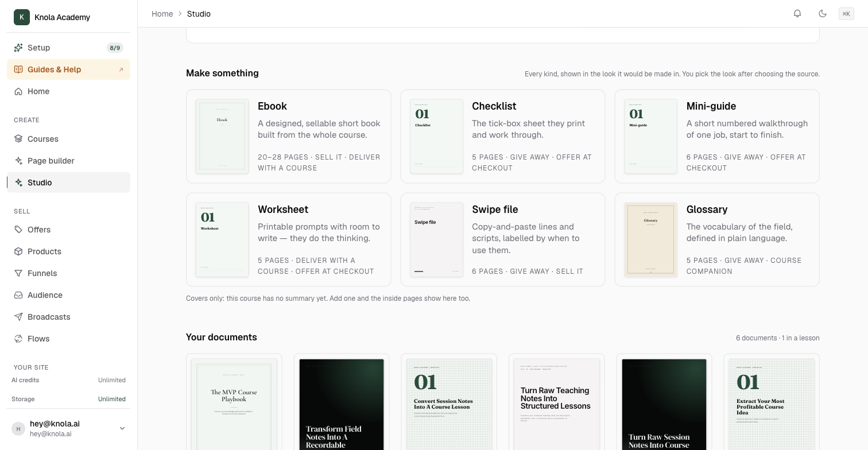Viewport: 868px width, 450px height.
Task: Click '6 documents · 1 in a lesson' text
Action: (x=778, y=338)
